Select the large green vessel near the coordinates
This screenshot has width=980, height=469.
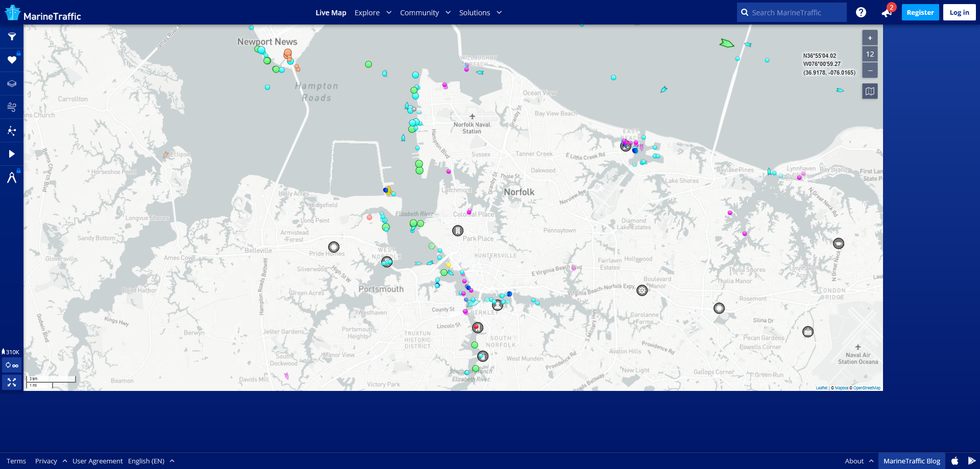click(727, 43)
